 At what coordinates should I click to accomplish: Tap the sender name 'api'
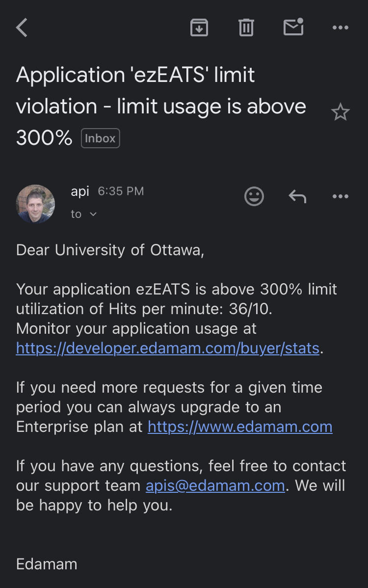pos(80,191)
